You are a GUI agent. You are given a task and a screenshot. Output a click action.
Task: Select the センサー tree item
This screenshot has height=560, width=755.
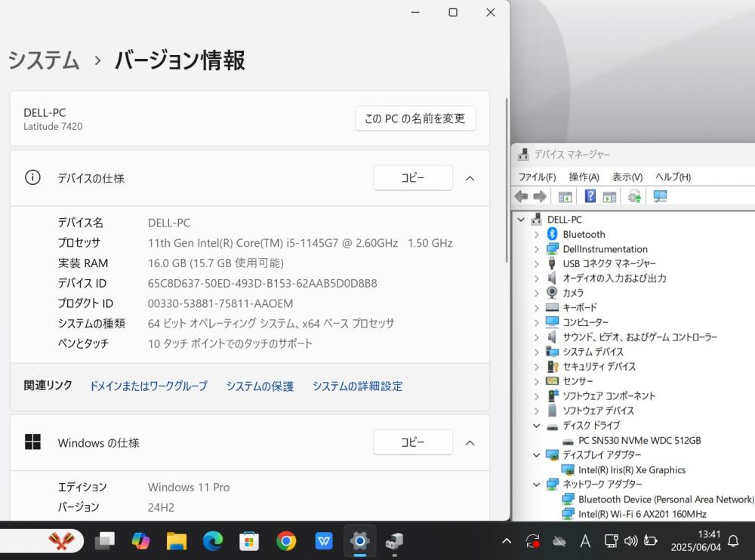pos(578,381)
